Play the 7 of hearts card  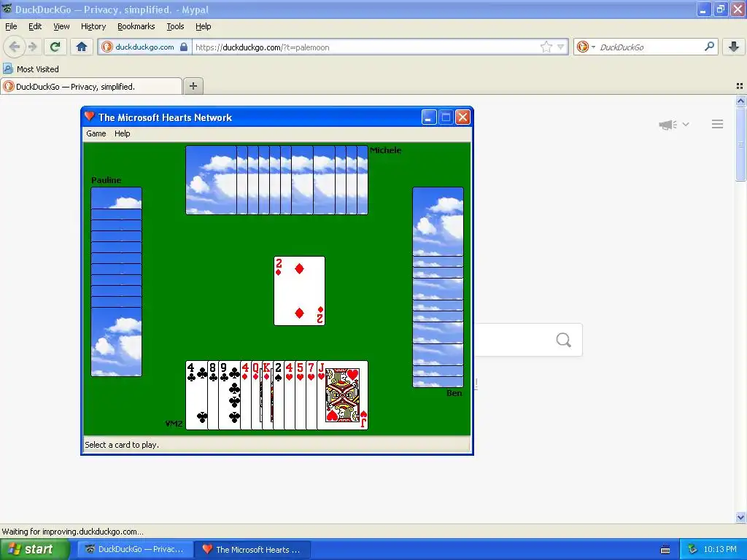tap(311, 395)
